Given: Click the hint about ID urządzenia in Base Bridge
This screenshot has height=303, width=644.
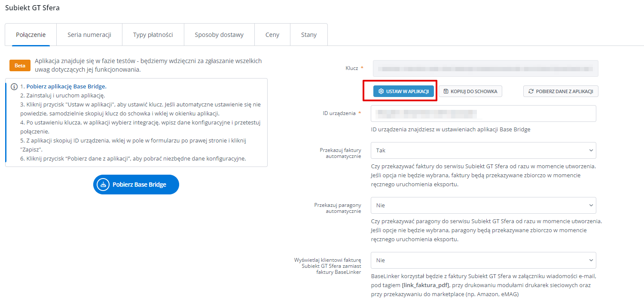Looking at the screenshot, I should point(451,129).
